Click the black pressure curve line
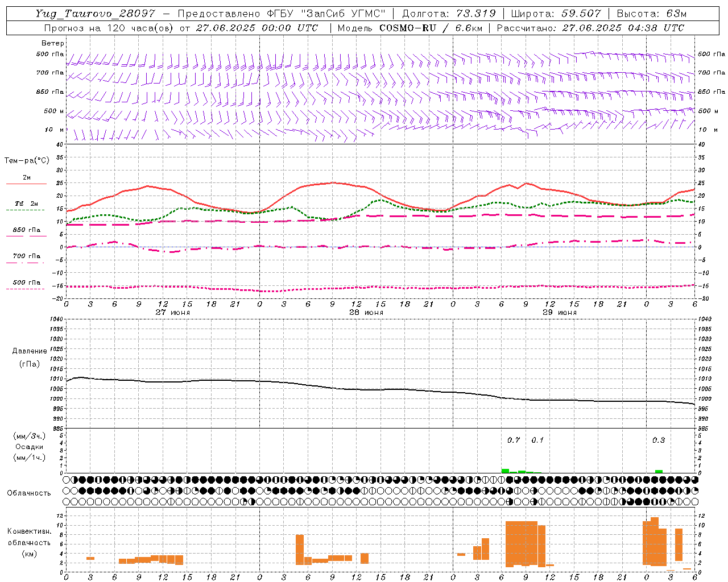 pos(381,389)
